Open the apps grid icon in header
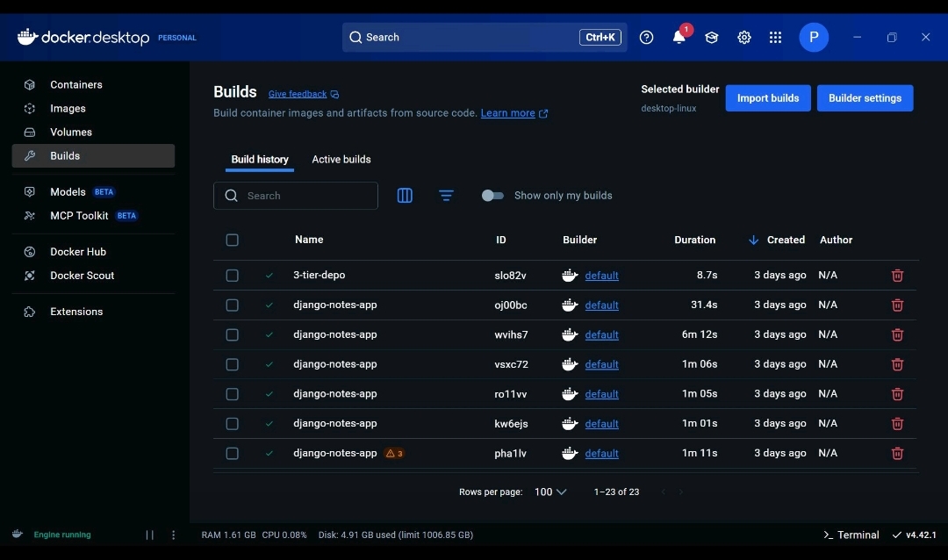The height and width of the screenshot is (560, 948). tap(775, 38)
